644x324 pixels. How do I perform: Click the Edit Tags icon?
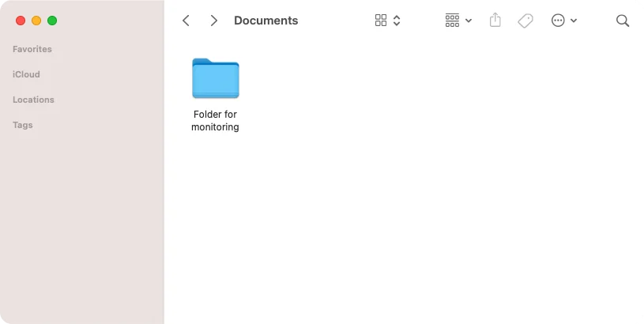pyautogui.click(x=525, y=21)
